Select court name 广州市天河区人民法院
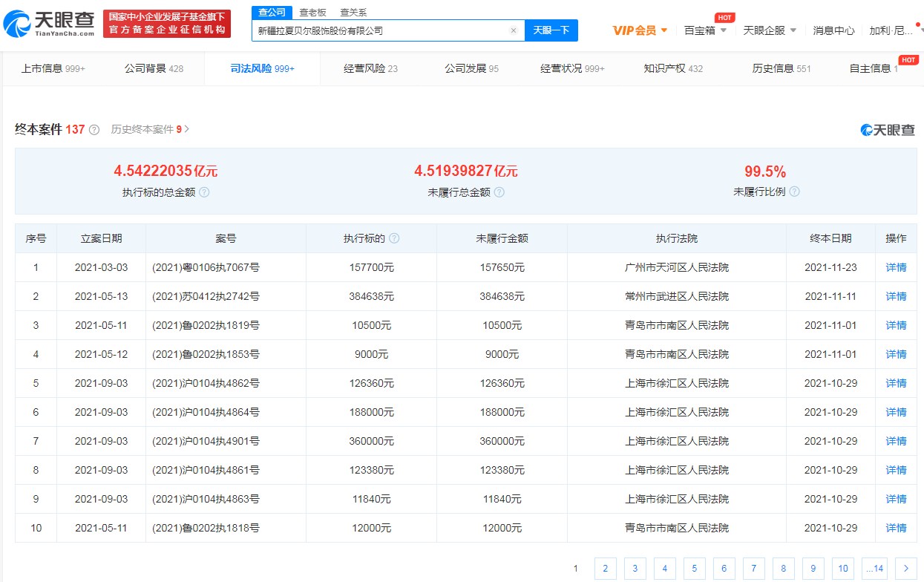The width and height of the screenshot is (924, 582). point(677,267)
